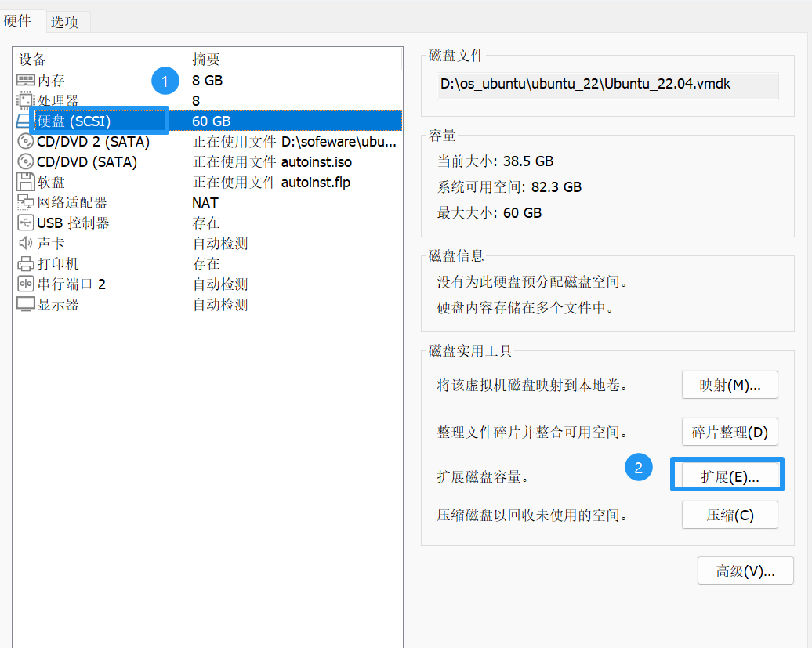This screenshot has width=812, height=648.
Task: Select the sound card speaker icon
Action: pos(25,243)
